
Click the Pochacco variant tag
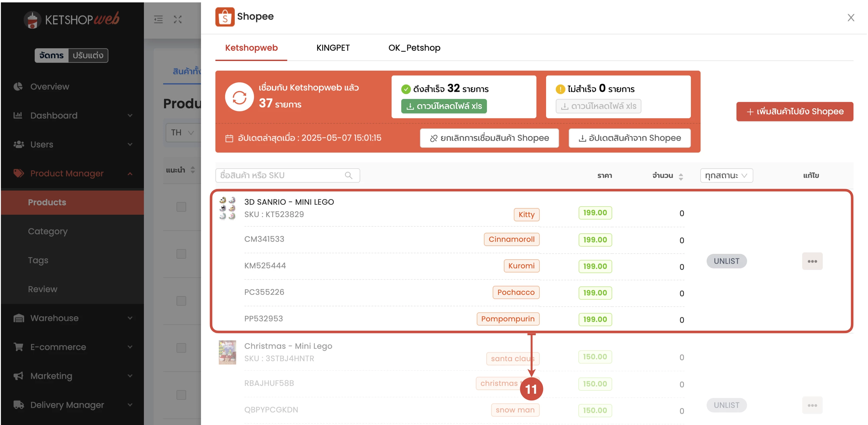516,292
